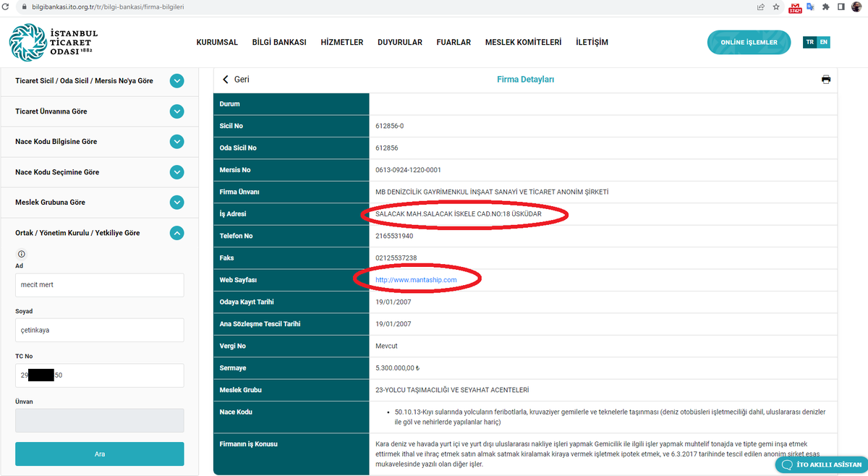Click the info icon above the Ad field
This screenshot has height=476, width=868.
click(x=21, y=254)
